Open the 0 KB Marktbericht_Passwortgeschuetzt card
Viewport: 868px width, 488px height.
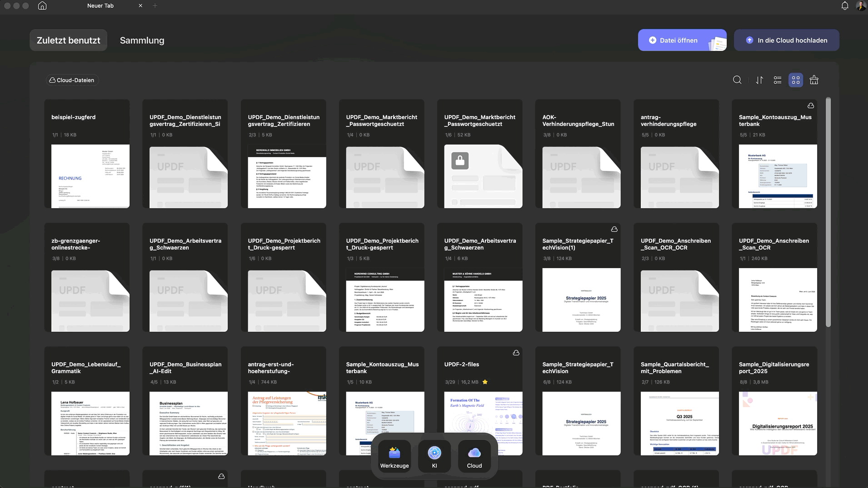tap(382, 154)
